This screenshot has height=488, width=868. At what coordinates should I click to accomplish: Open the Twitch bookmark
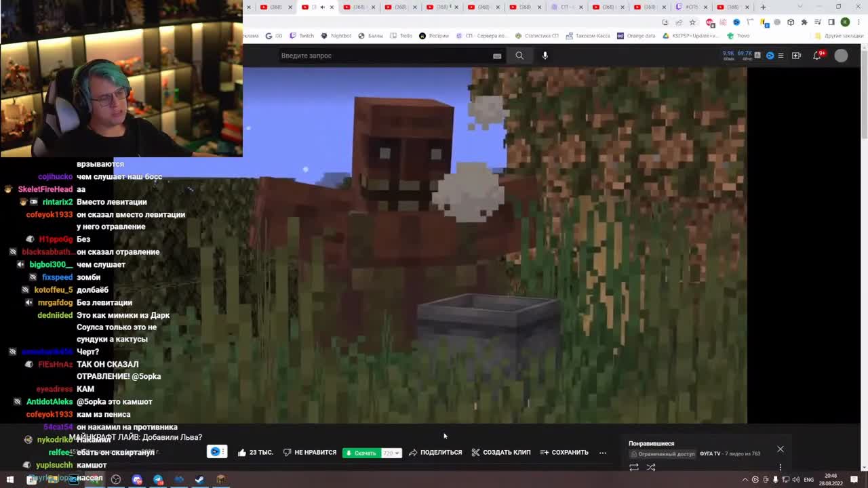[302, 36]
